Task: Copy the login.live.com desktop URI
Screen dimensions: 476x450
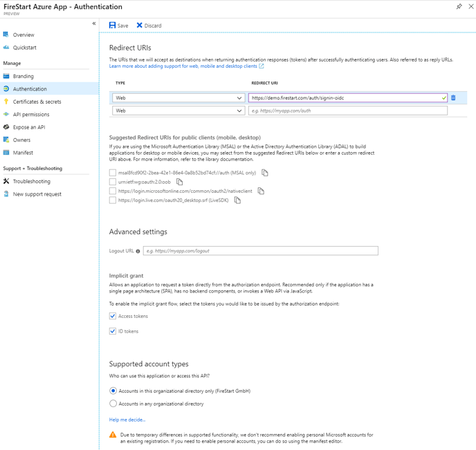Action: tap(237, 200)
